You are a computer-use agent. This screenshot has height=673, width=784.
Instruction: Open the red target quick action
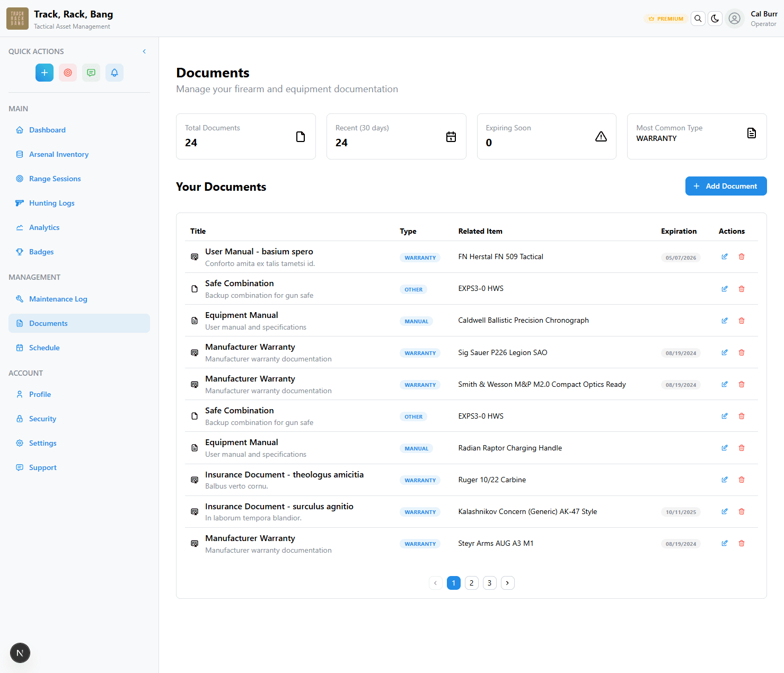point(68,73)
